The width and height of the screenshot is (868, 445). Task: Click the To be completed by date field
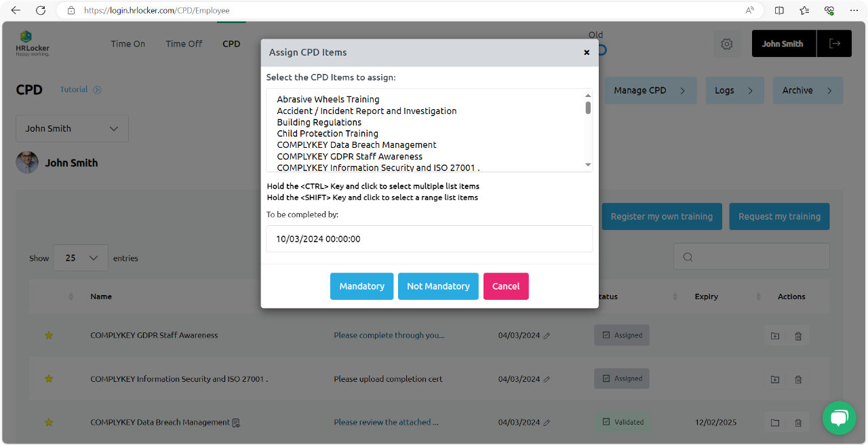(429, 239)
